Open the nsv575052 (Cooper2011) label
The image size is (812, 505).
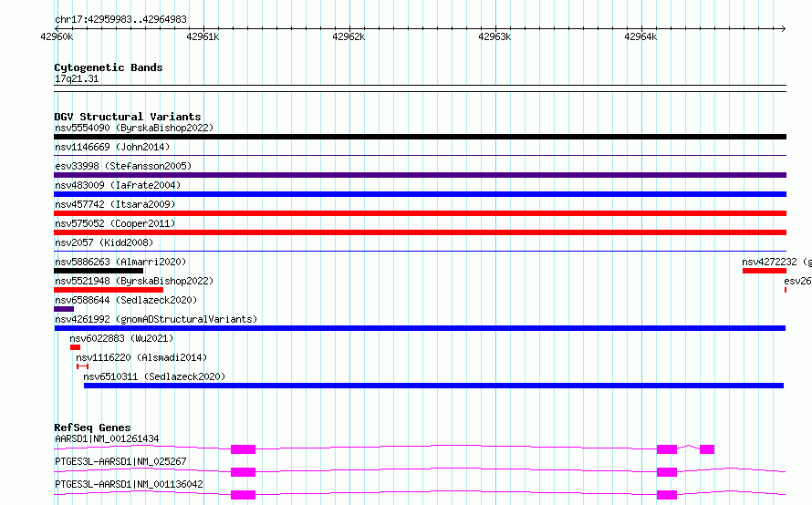click(x=115, y=223)
